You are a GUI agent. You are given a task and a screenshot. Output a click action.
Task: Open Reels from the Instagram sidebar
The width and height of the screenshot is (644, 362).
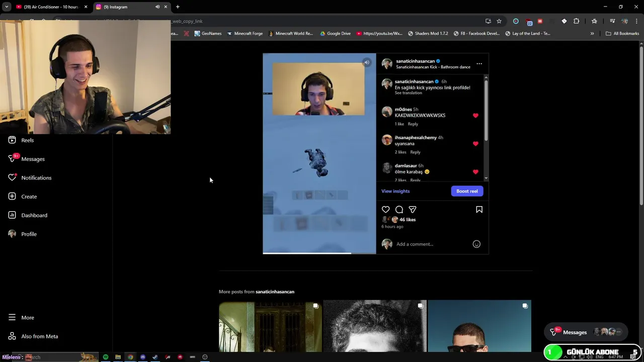[21, 140]
